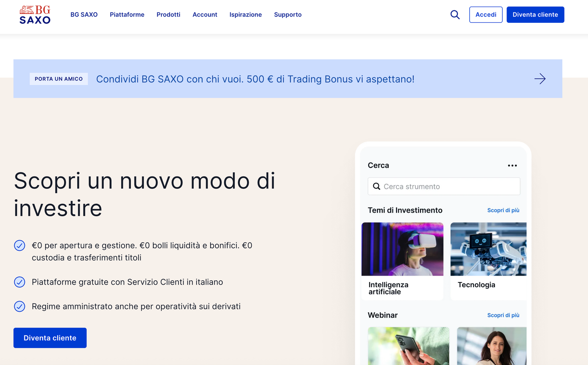The image size is (588, 365).
Task: Click the Tecnologia card label
Action: [476, 285]
